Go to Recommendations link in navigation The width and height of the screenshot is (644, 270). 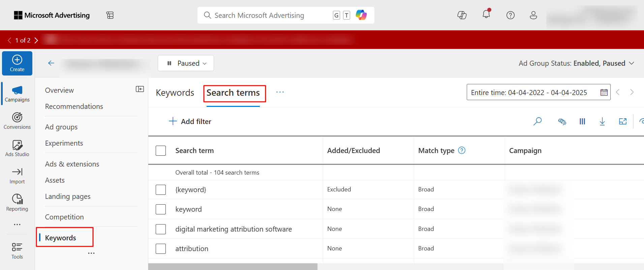[x=74, y=107]
